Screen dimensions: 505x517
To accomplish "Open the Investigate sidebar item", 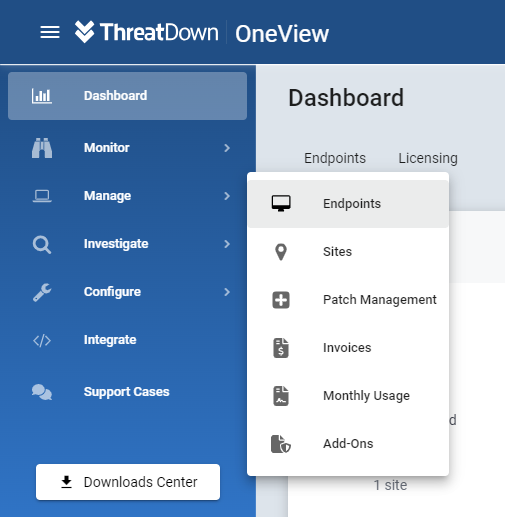I will click(x=127, y=244).
